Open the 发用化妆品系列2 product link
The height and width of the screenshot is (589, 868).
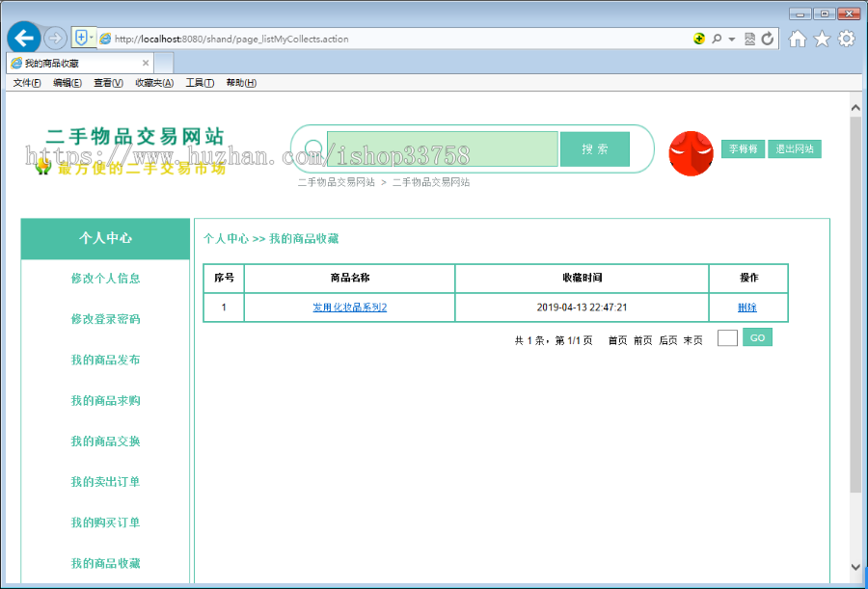coord(348,307)
